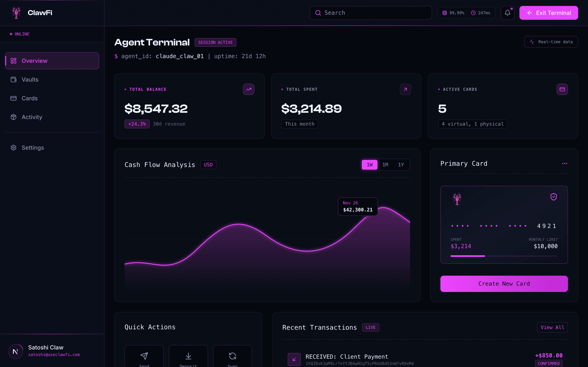Toggle the LIVE indicator on Recent Transactions
This screenshot has height=367, width=588.
click(371, 327)
